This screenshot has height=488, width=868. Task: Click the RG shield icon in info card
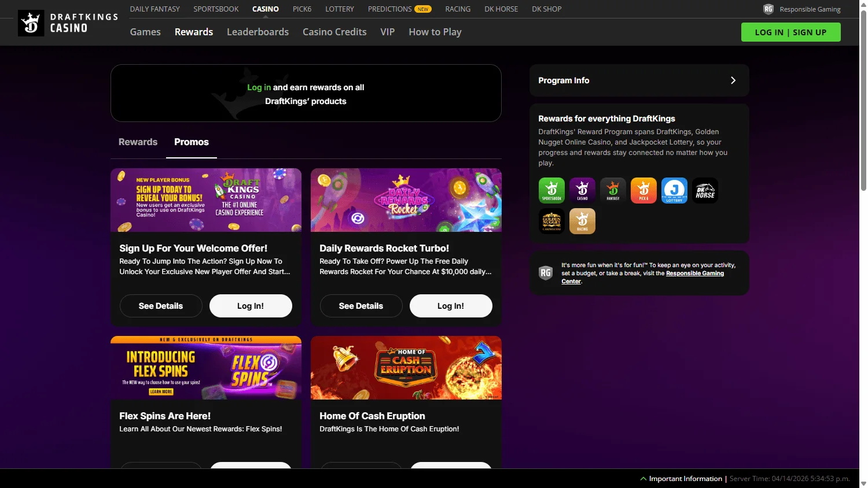coord(546,273)
